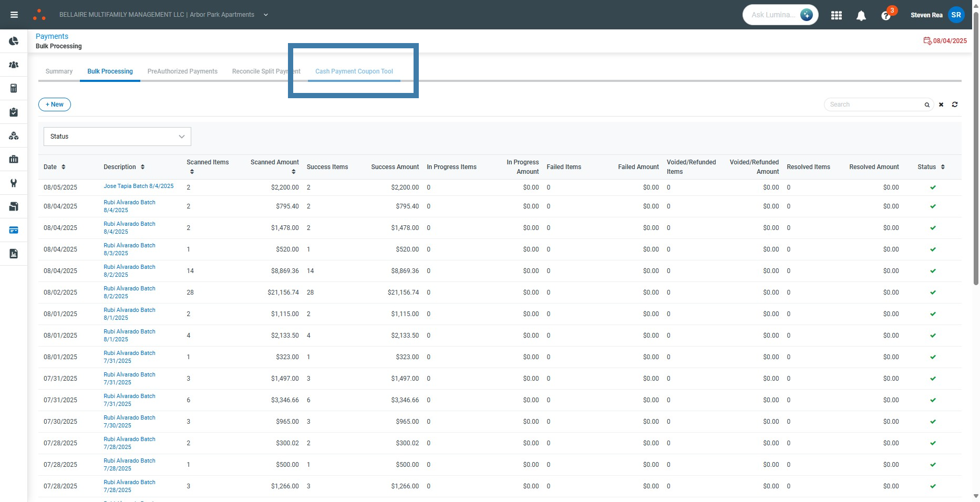Sort by Description column
Screen dimensions: 980x502
[x=142, y=167]
